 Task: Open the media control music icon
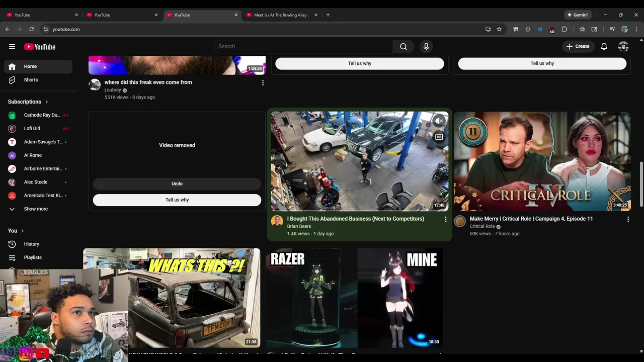612,29
